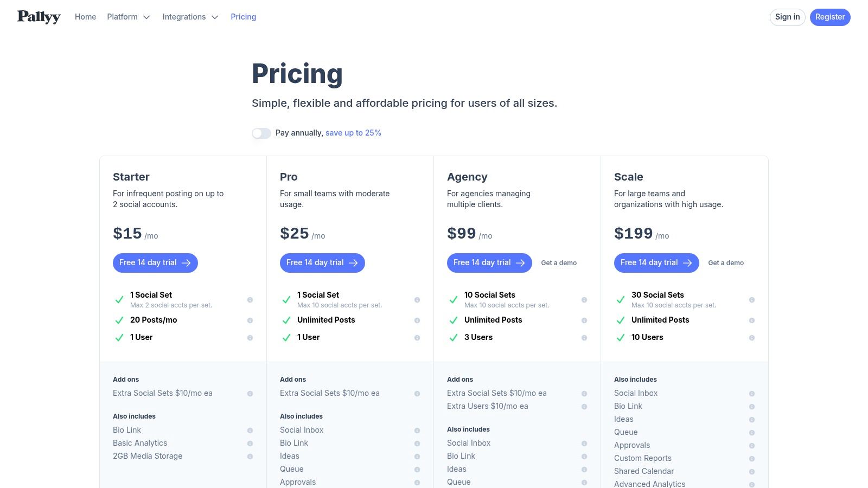Click info icon next to Pro Social Inbox
This screenshot has height=488, width=868.
[417, 431]
